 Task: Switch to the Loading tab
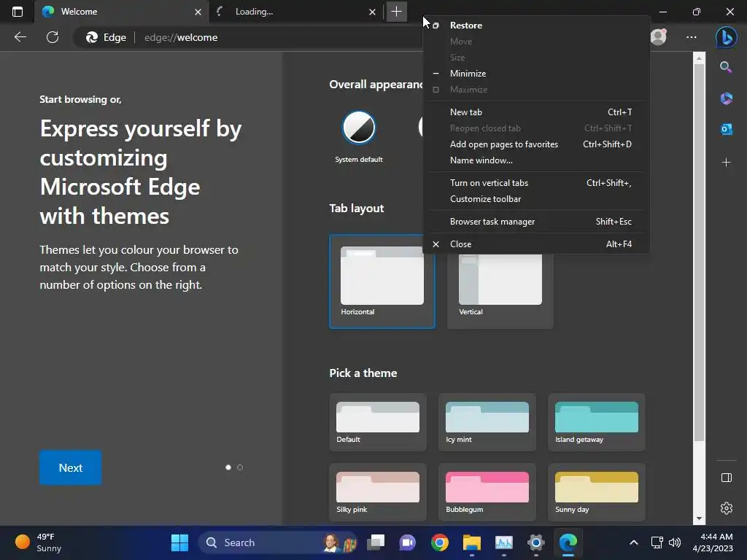296,12
